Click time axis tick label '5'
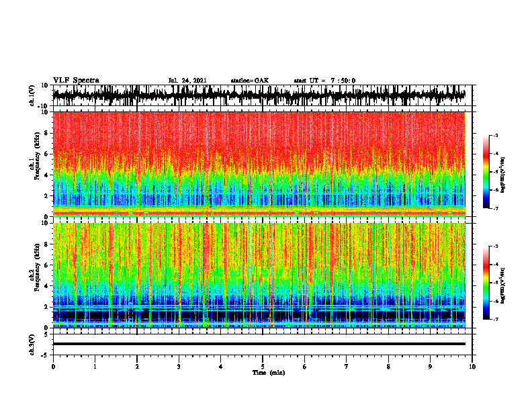Viewport: 532px width, 411px height. coord(263,367)
